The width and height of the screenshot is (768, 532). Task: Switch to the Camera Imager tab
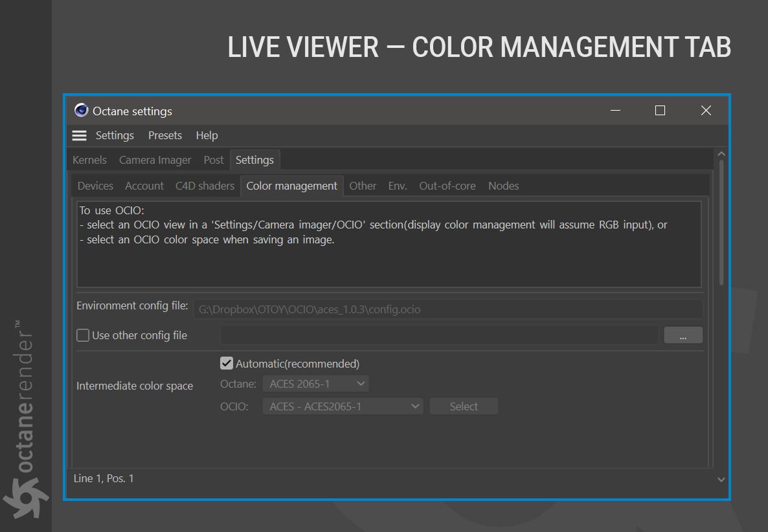click(x=155, y=160)
